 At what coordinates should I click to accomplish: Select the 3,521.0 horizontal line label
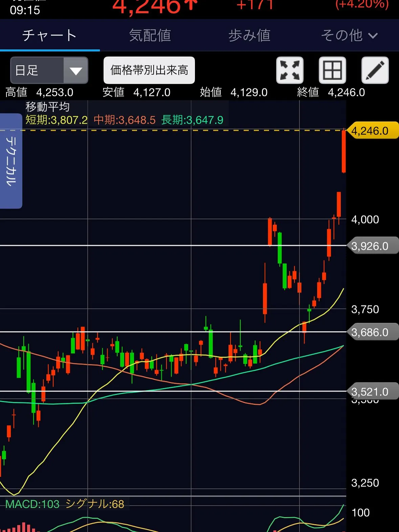[x=372, y=392]
